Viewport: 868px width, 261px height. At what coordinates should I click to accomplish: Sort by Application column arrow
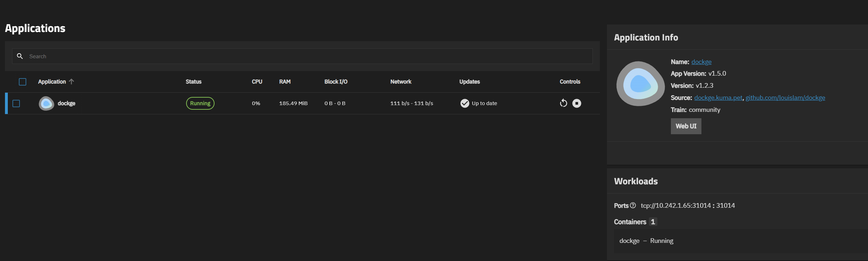[71, 82]
